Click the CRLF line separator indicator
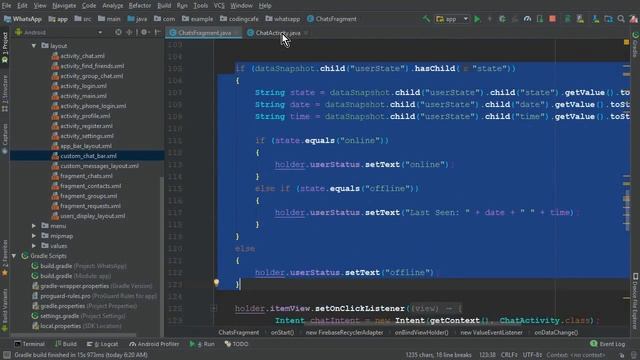 click(x=509, y=355)
